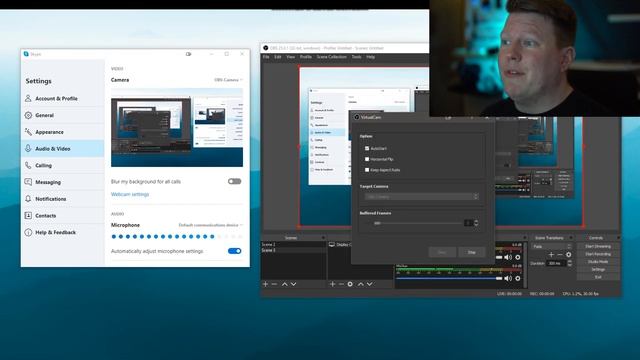Open the File menu in OBS
This screenshot has height=360, width=640.
pyautogui.click(x=266, y=57)
